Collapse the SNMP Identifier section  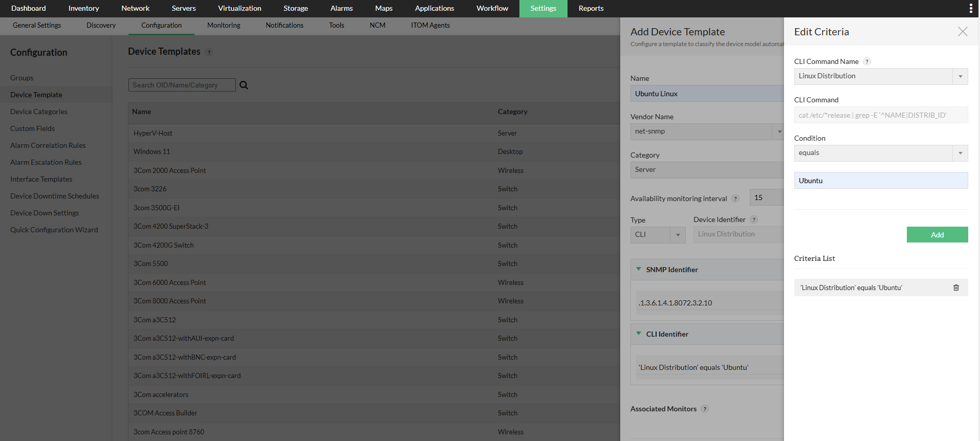pyautogui.click(x=639, y=269)
